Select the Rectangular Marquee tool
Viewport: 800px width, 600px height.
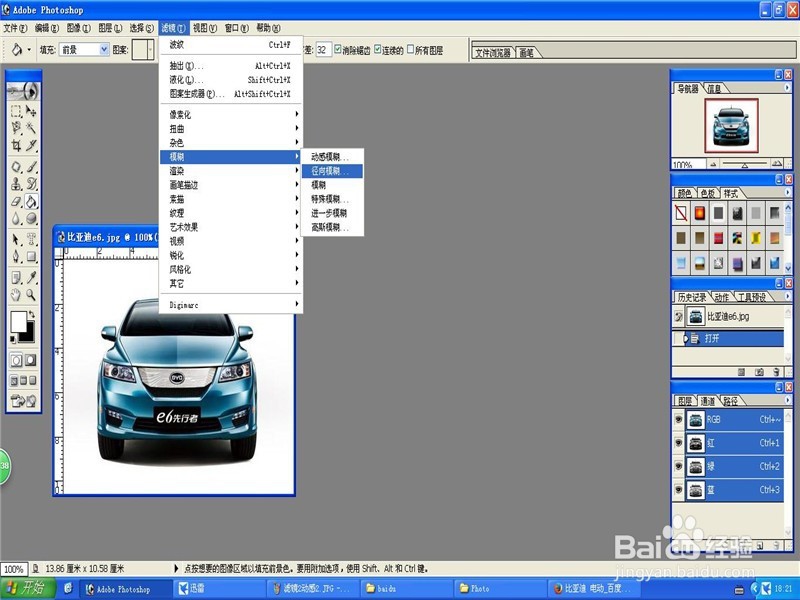tap(16, 111)
